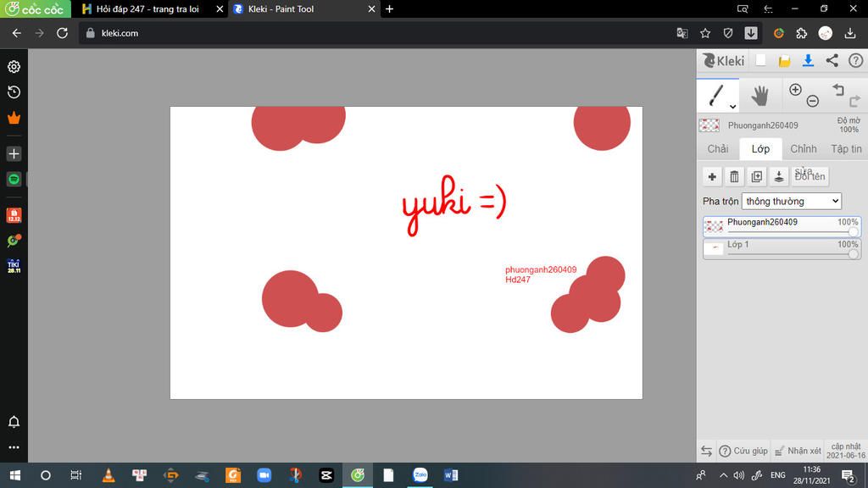Switch to the Hỏi đáp 247 browser tab

click(147, 8)
